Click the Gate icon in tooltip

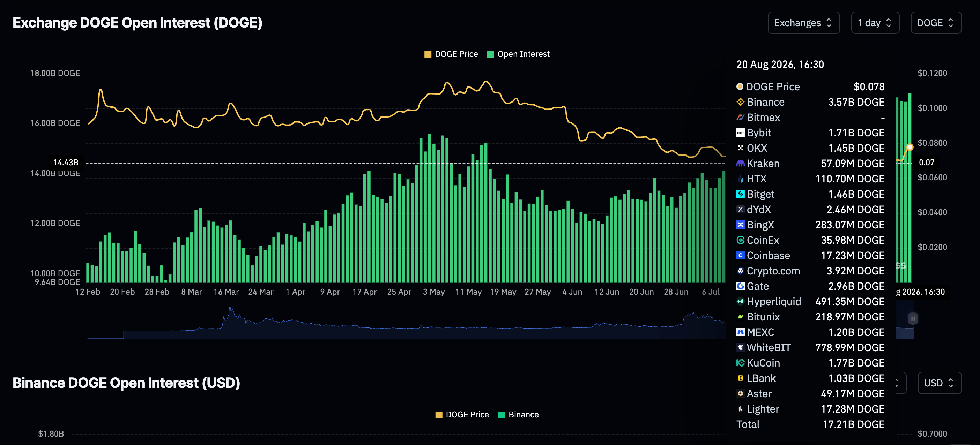[x=740, y=286]
